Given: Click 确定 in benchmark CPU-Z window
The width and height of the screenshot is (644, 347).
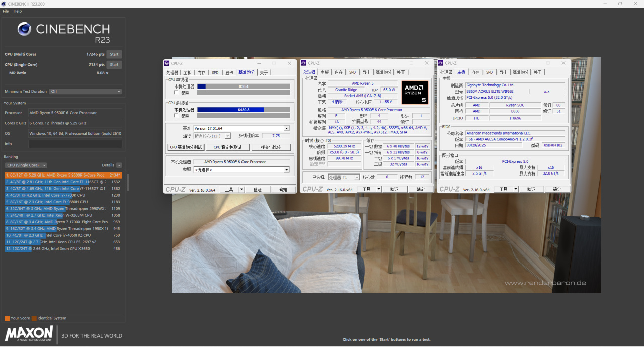Looking at the screenshot, I should pos(283,190).
